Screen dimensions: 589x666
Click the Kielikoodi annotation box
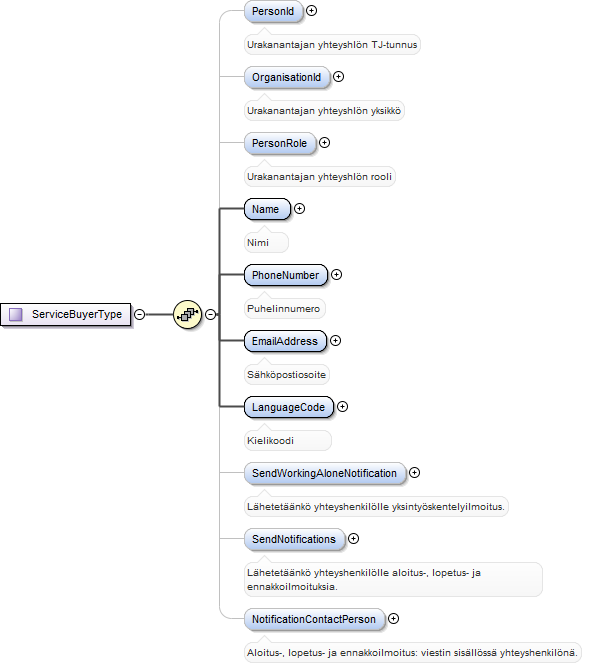point(287,440)
